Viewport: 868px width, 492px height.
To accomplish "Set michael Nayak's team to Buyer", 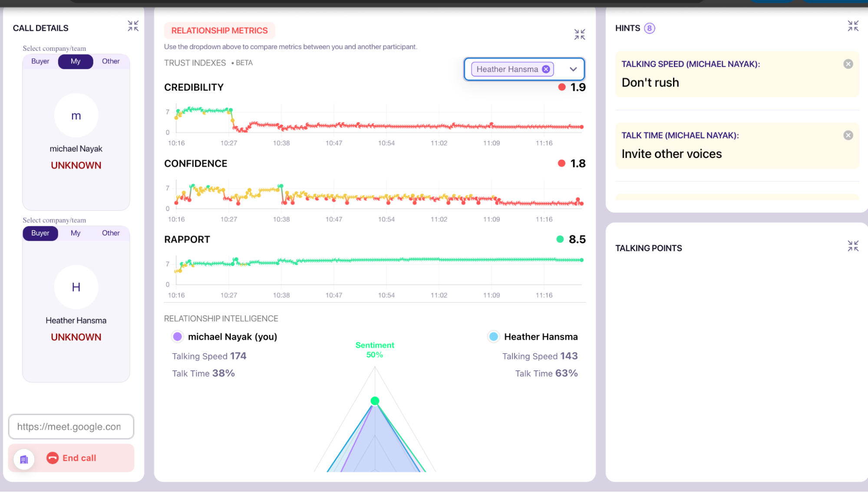I will [x=40, y=61].
